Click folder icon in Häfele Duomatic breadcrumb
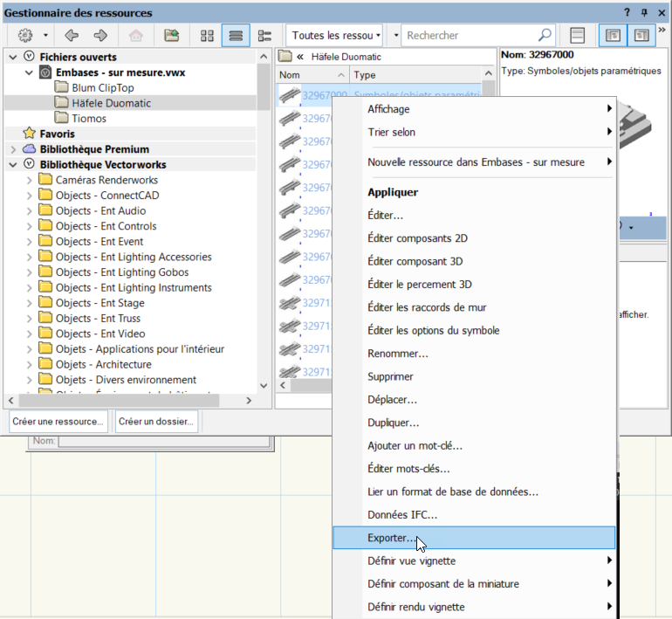This screenshot has height=619, width=672. point(285,56)
